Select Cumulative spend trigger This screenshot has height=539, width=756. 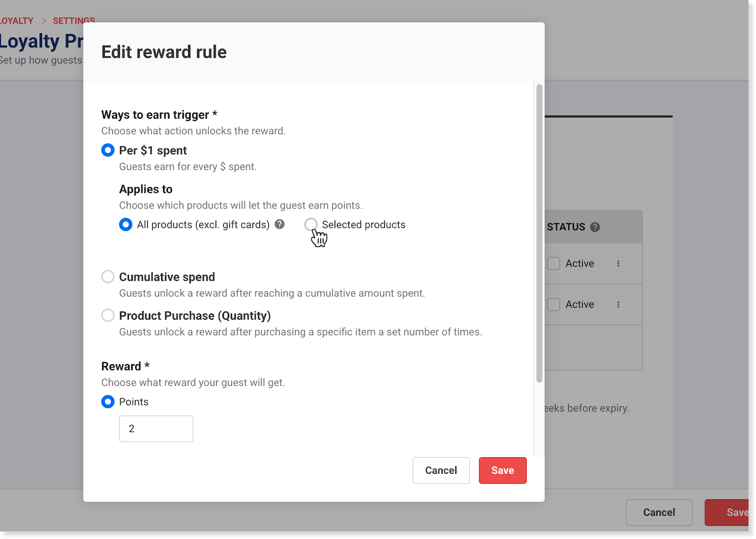tap(108, 277)
